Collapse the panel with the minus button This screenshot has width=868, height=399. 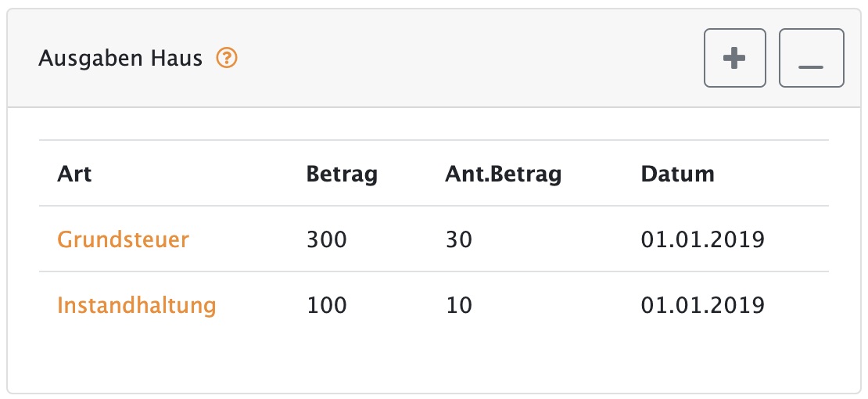pyautogui.click(x=811, y=58)
